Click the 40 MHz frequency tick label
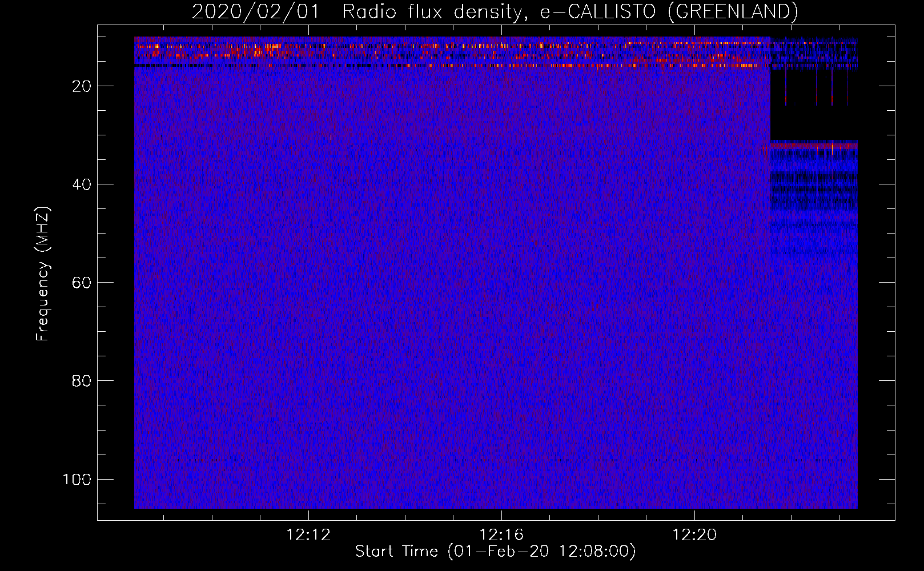The image size is (924, 571). coord(82,184)
